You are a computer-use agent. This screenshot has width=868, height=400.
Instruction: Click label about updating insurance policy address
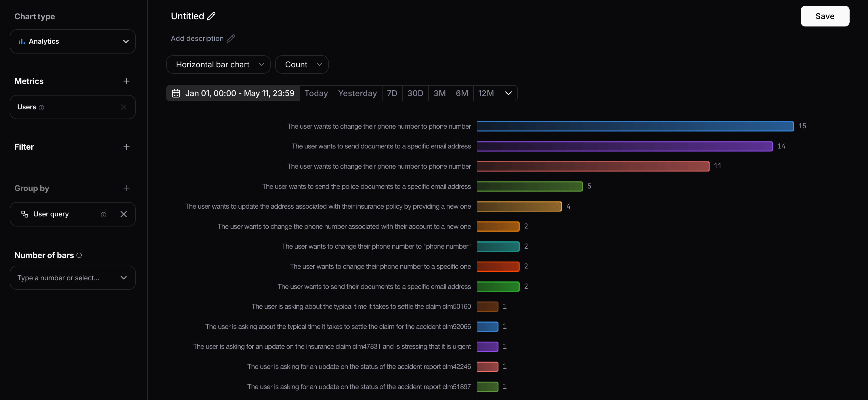tap(328, 206)
